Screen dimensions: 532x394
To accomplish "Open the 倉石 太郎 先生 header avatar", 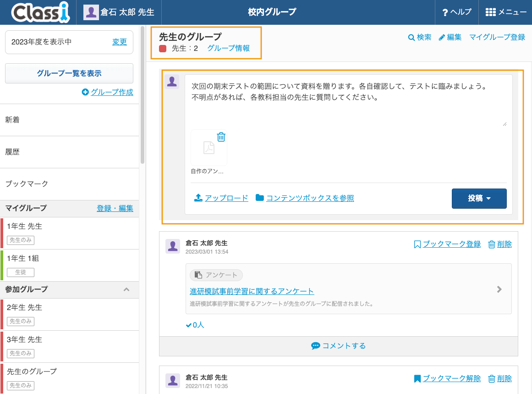I will click(91, 12).
